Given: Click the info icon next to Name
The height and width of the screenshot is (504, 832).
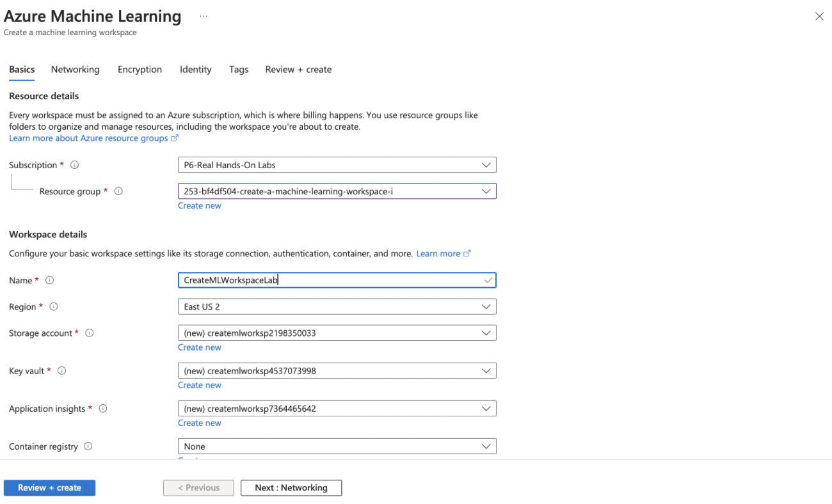Looking at the screenshot, I should [50, 280].
